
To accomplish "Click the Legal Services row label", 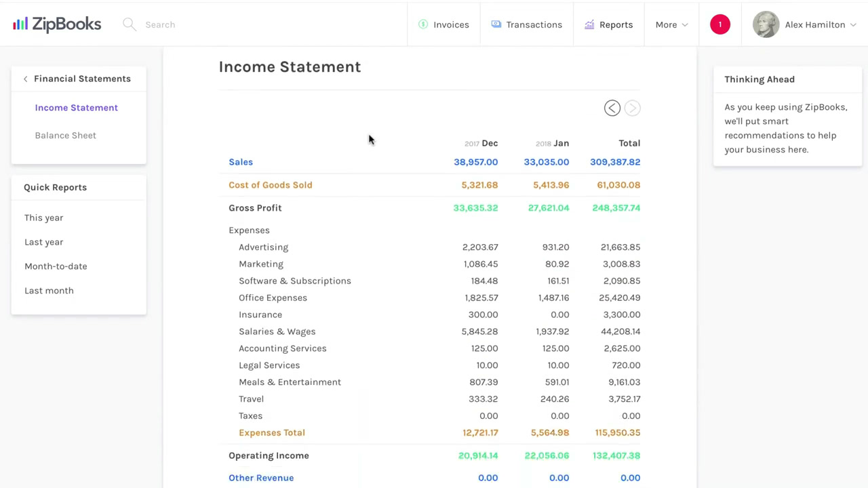I will click(269, 365).
